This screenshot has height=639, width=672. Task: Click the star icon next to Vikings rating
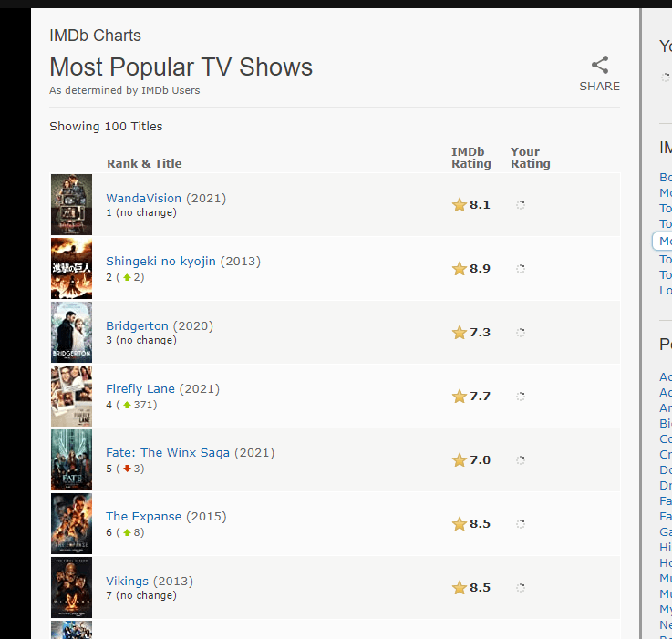point(460,588)
